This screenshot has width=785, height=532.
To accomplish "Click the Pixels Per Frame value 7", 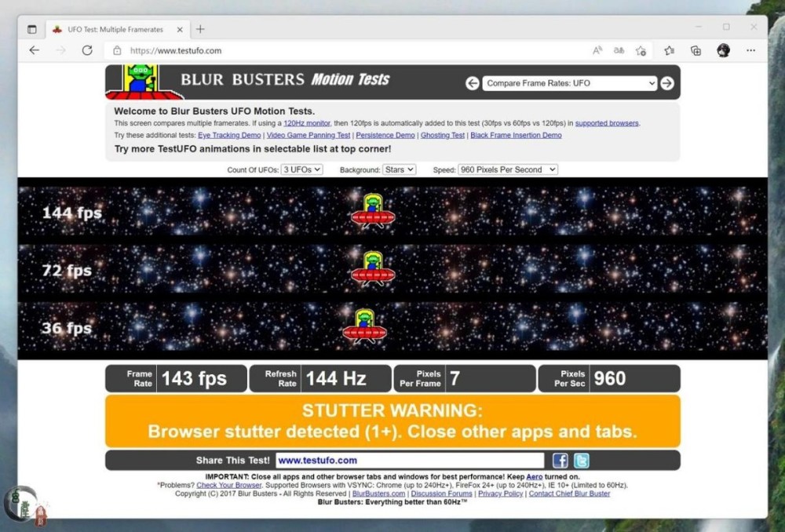I will point(455,379).
